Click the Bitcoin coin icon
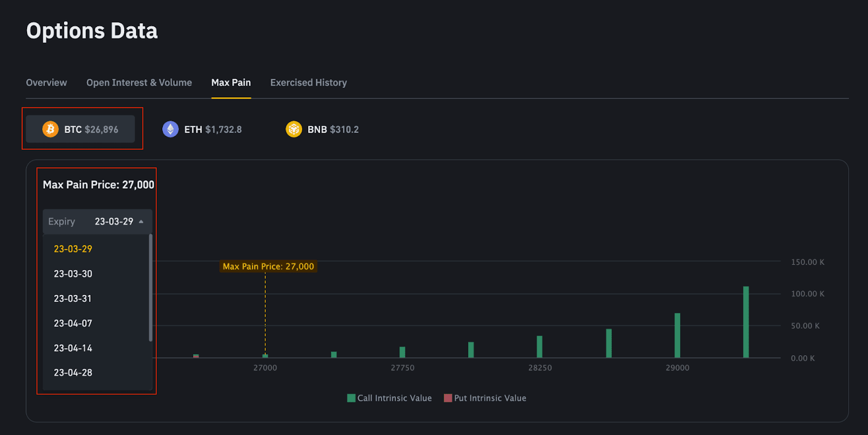Screen dimensions: 868x435 click(x=50, y=129)
